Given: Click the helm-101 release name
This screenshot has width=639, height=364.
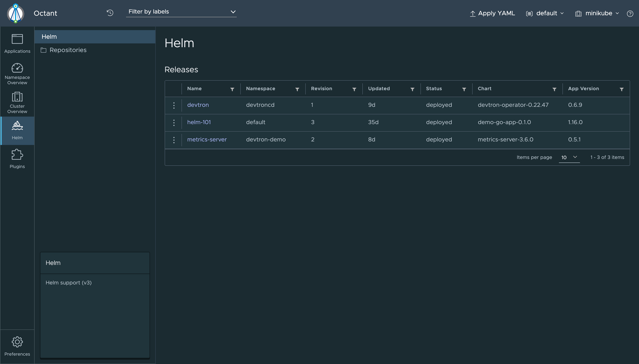Looking at the screenshot, I should [198, 122].
